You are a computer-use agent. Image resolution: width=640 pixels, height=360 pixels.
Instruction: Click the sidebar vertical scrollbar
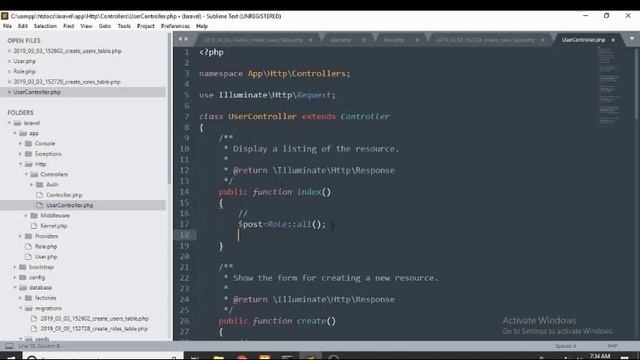pos(169,108)
